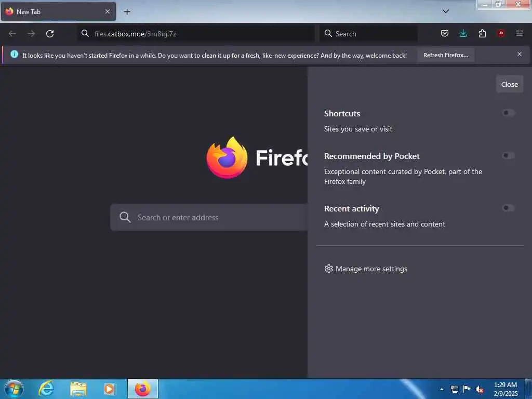Viewport: 532px width, 399px height.
Task: Open the Firefox hamburger application menu
Action: 520,33
